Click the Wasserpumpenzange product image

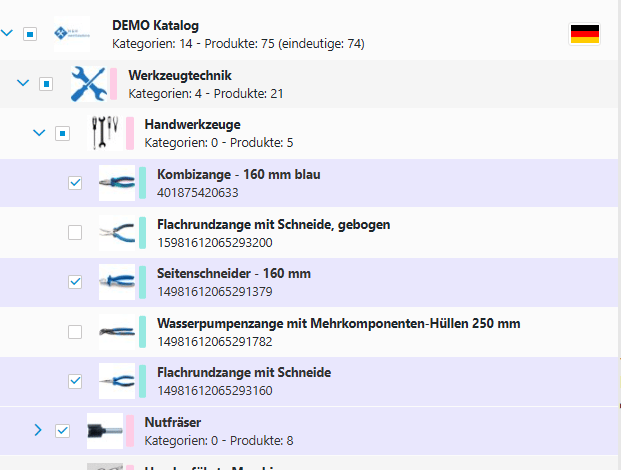(117, 332)
